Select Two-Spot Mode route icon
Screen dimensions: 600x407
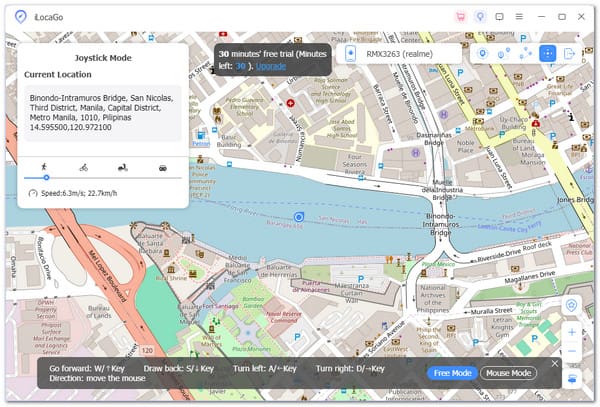coord(504,54)
